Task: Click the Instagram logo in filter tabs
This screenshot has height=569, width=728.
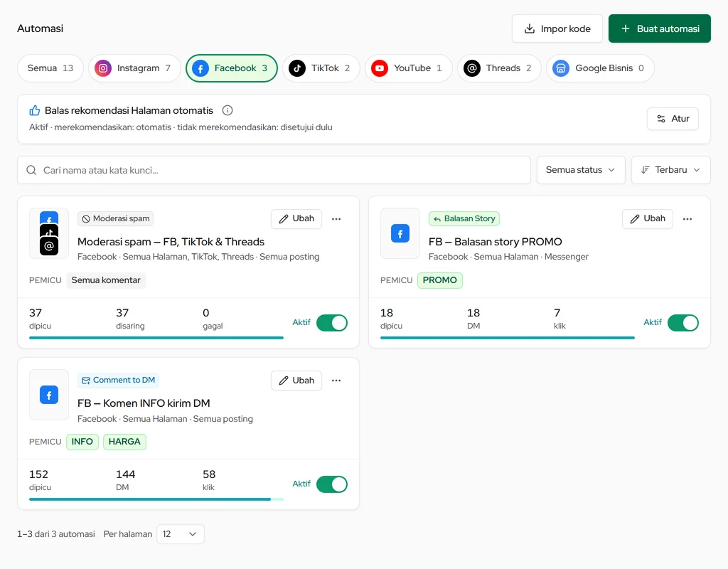Action: tap(103, 68)
